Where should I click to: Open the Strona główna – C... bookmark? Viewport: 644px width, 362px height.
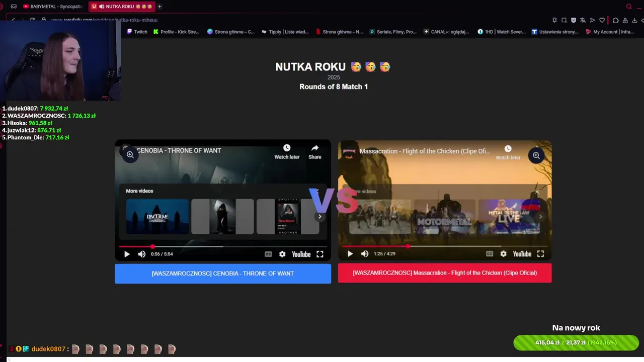pos(231,32)
